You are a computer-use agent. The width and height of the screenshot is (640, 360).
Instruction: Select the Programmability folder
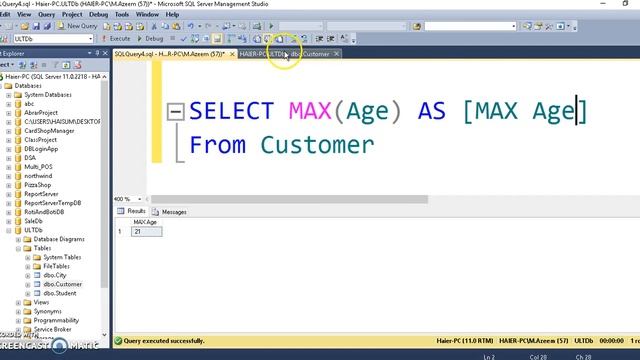click(x=56, y=320)
